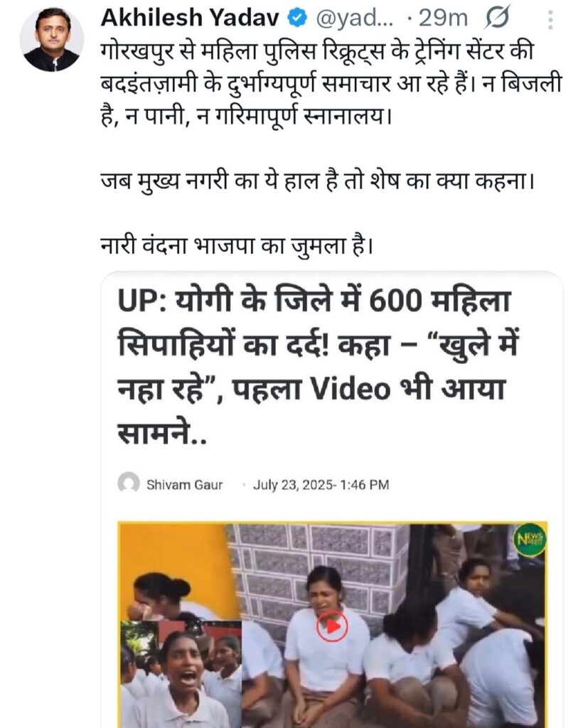Click the July 23, 2025 article date
Viewport: 583px width, 728px height.
(321, 485)
